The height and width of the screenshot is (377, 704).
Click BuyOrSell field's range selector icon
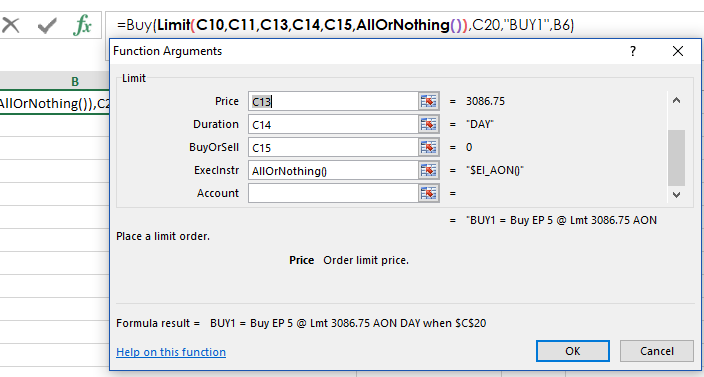pos(429,147)
